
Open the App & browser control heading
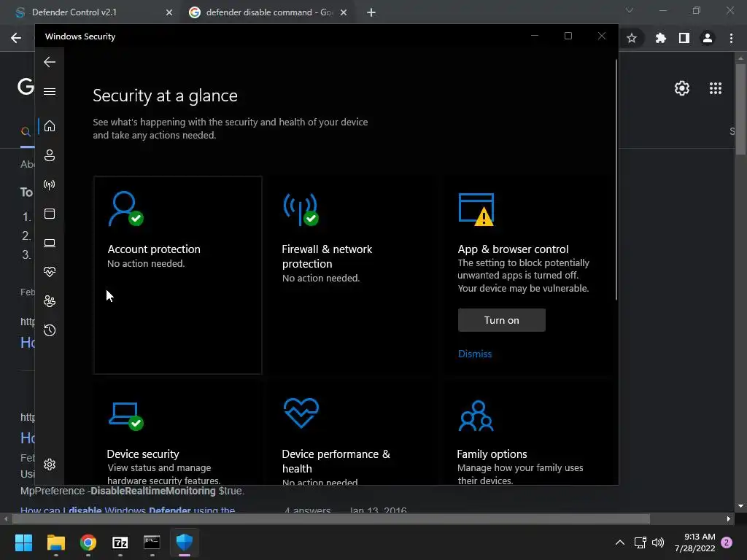click(x=513, y=249)
